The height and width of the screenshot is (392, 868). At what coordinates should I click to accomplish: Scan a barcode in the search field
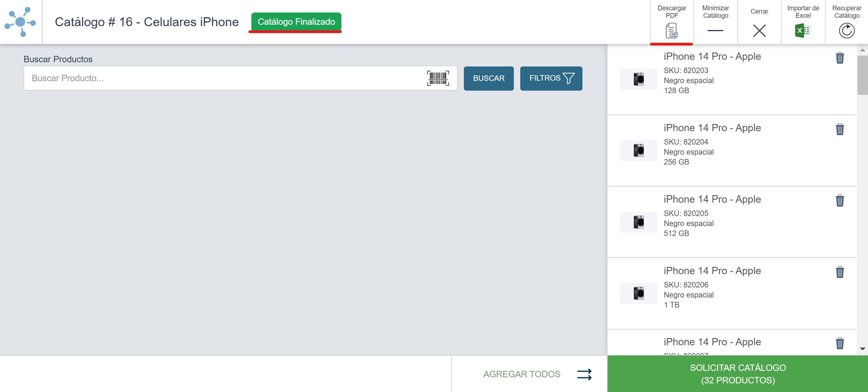pyautogui.click(x=438, y=78)
